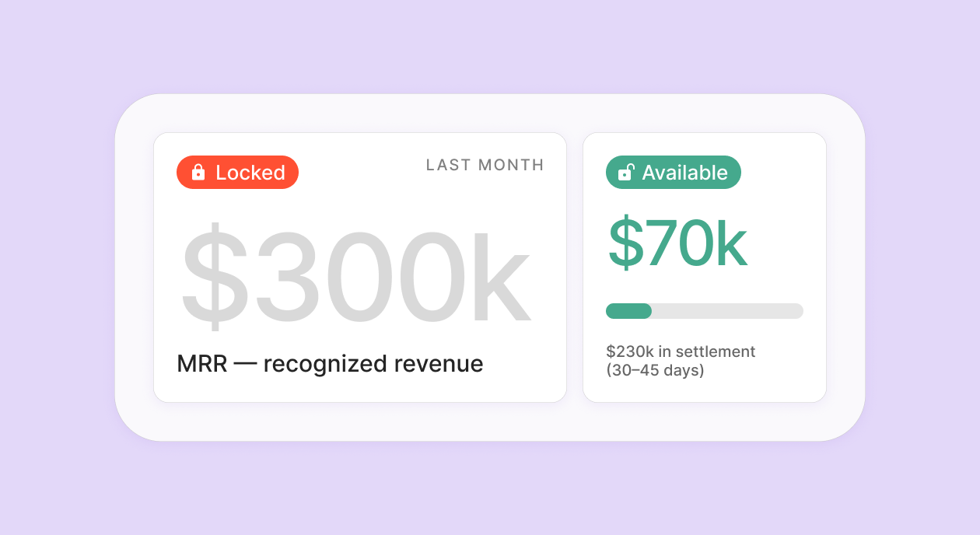Click the gray unfilled progress bar portion
The image size is (980, 535).
(726, 311)
